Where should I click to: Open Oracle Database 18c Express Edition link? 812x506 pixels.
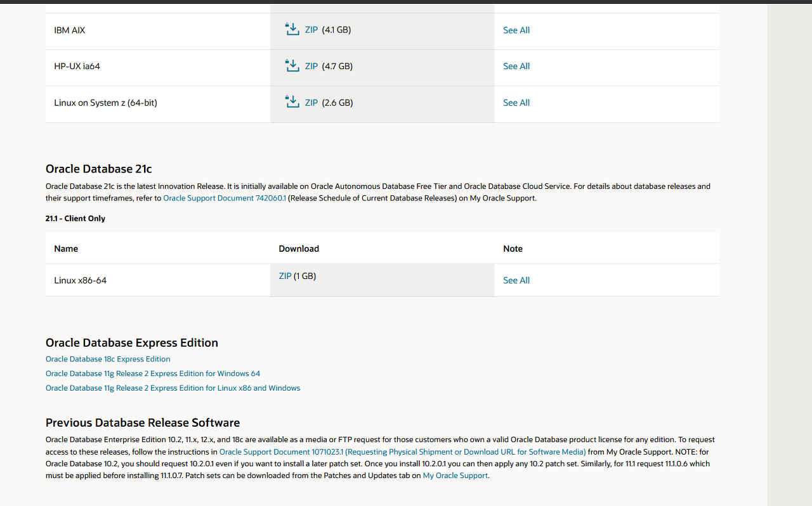click(x=108, y=359)
